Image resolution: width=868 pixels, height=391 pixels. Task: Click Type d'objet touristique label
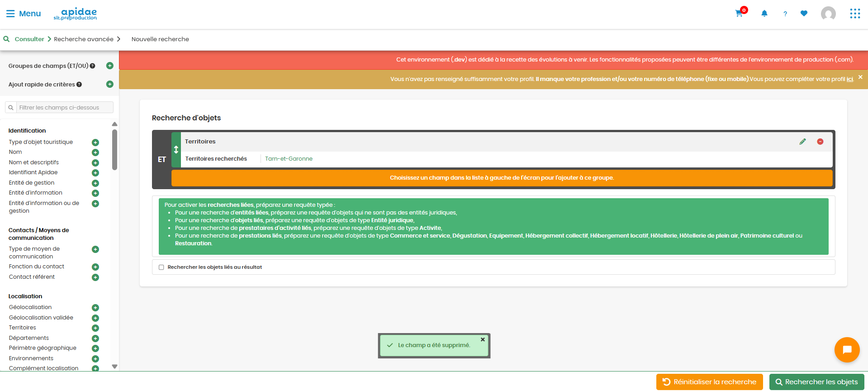(x=41, y=142)
